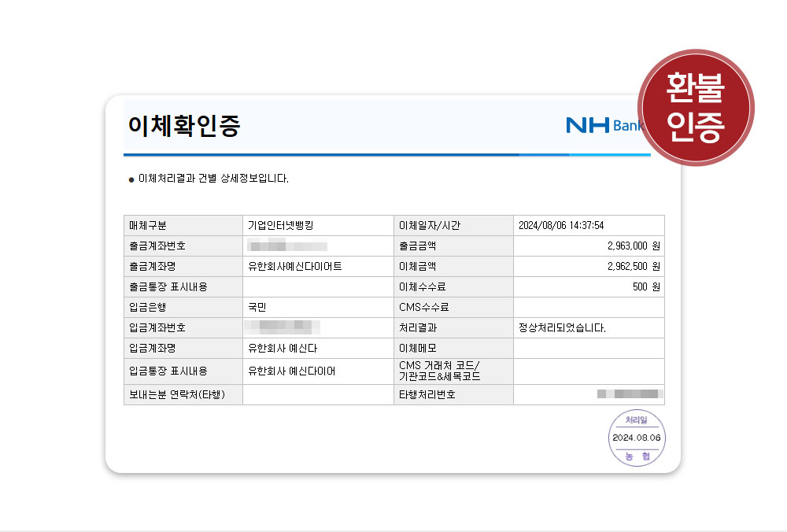Select the 유한회사예신다이어트 account name value
The image size is (787, 532).
pyautogui.click(x=295, y=266)
